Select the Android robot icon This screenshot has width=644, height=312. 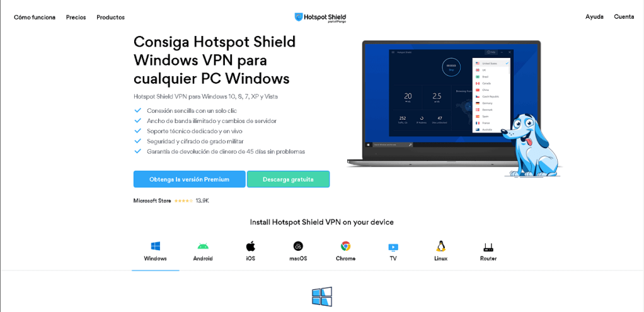(x=203, y=246)
